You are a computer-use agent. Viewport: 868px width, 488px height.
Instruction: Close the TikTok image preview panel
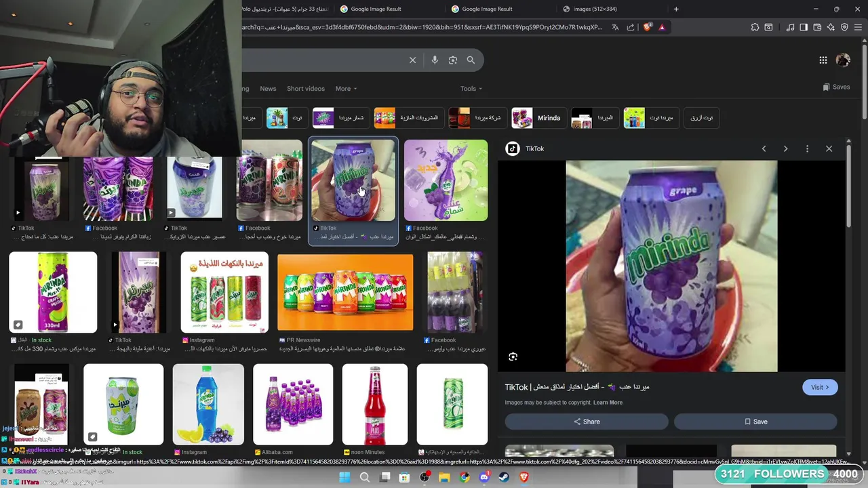pyautogui.click(x=829, y=148)
